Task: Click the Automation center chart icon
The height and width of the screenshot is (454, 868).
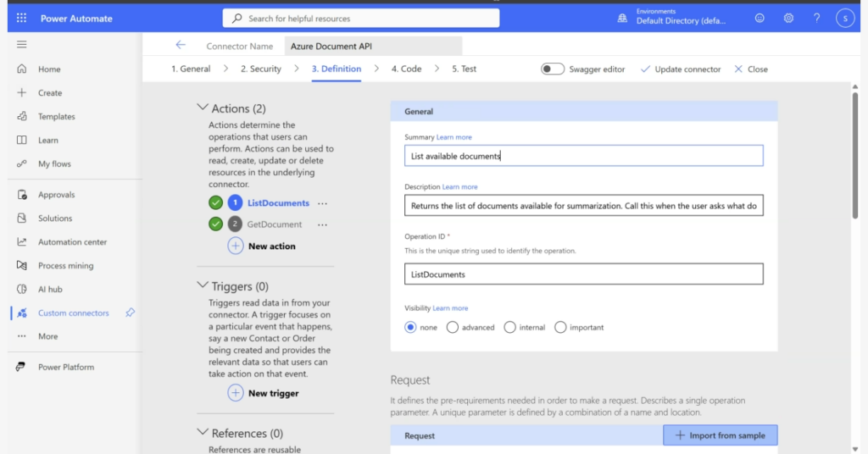Action: click(x=21, y=241)
